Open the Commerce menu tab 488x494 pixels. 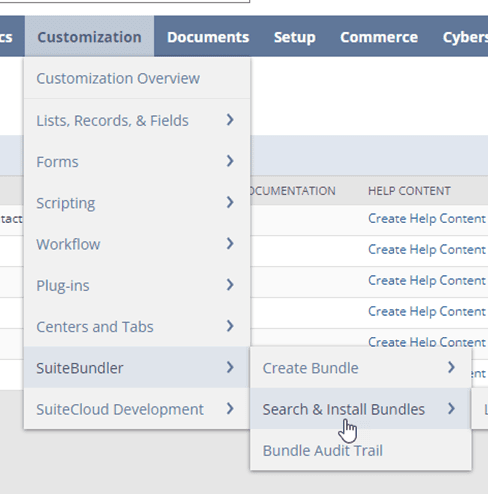coord(379,37)
